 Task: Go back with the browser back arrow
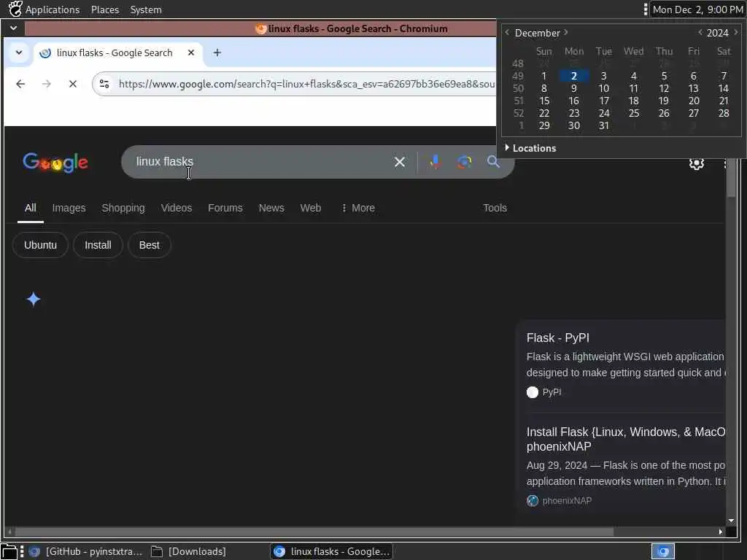(x=20, y=85)
